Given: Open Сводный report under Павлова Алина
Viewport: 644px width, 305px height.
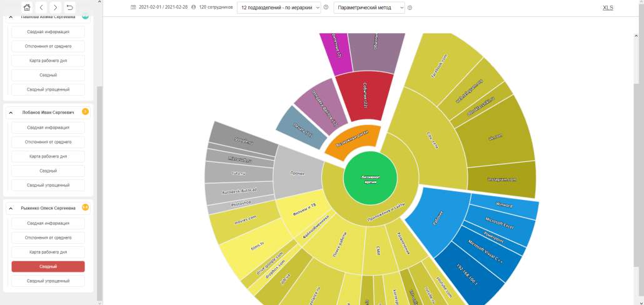Looking at the screenshot, I should (x=48, y=75).
